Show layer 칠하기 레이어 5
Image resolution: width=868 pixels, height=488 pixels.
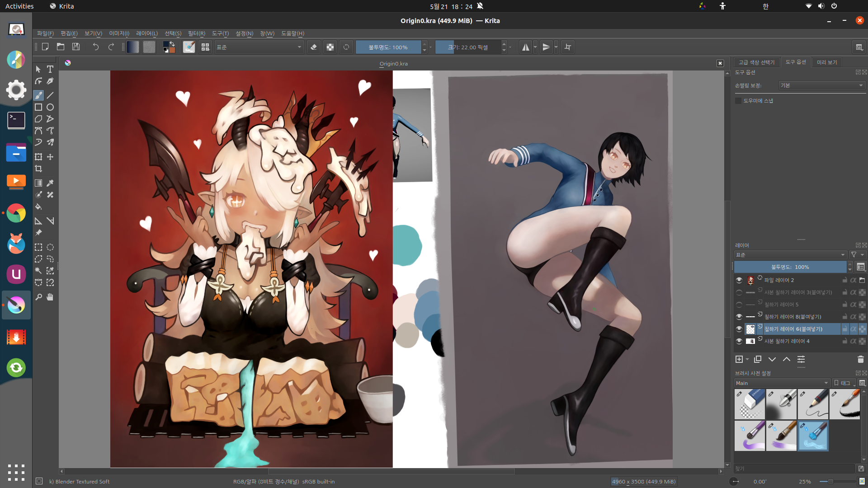739,305
